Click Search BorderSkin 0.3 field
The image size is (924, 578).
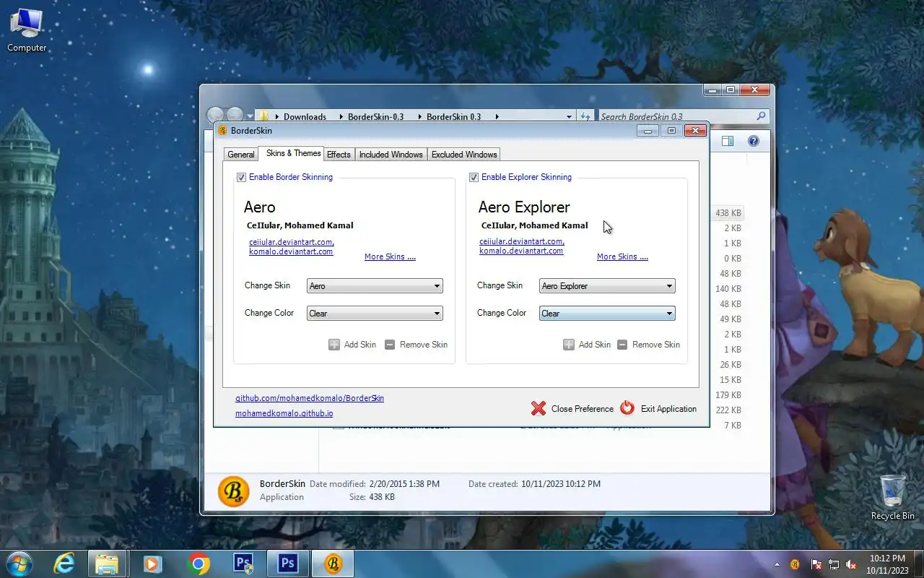[684, 116]
